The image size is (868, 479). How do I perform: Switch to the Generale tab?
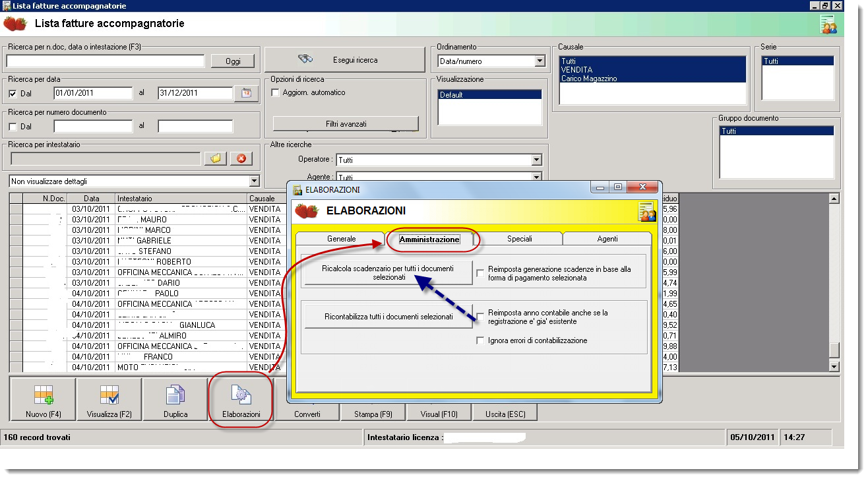tap(341, 239)
